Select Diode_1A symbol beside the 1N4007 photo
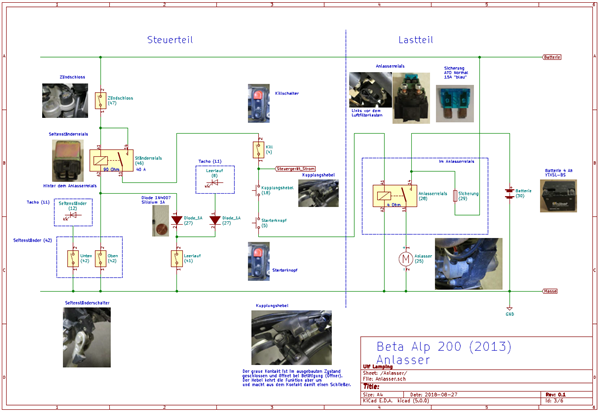600x412 pixels. pyautogui.click(x=176, y=220)
